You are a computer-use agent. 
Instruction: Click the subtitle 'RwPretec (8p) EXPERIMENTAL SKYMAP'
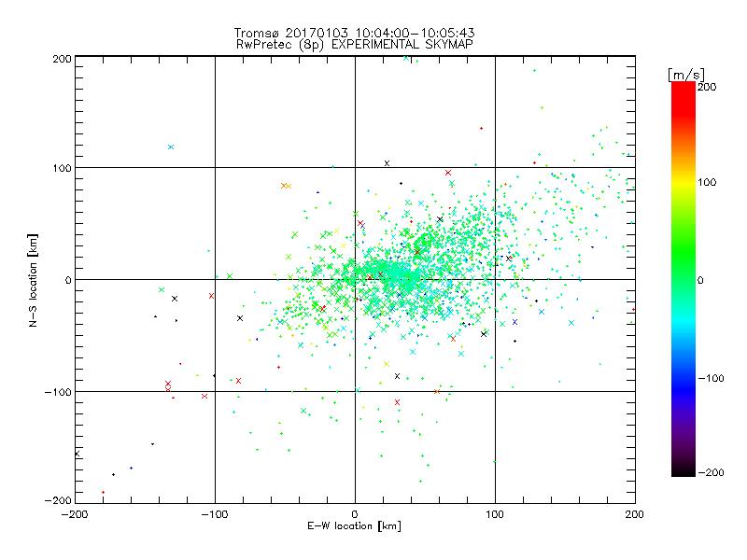click(355, 44)
